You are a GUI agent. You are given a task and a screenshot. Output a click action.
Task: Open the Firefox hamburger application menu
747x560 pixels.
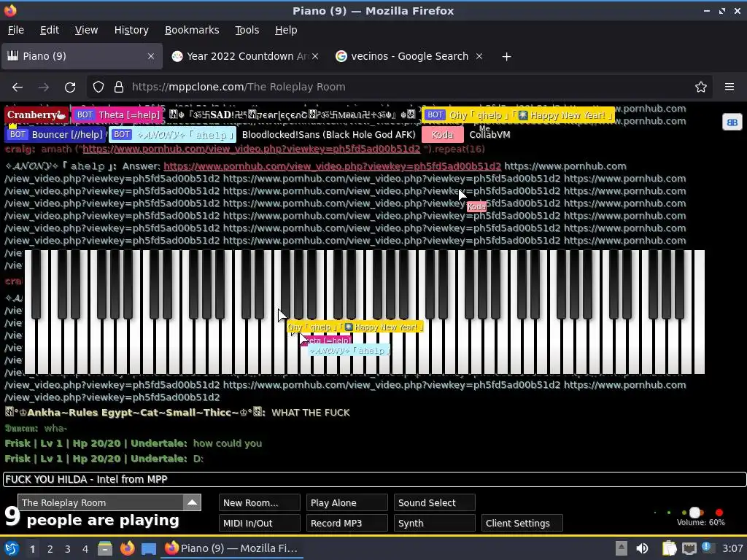[x=729, y=87]
